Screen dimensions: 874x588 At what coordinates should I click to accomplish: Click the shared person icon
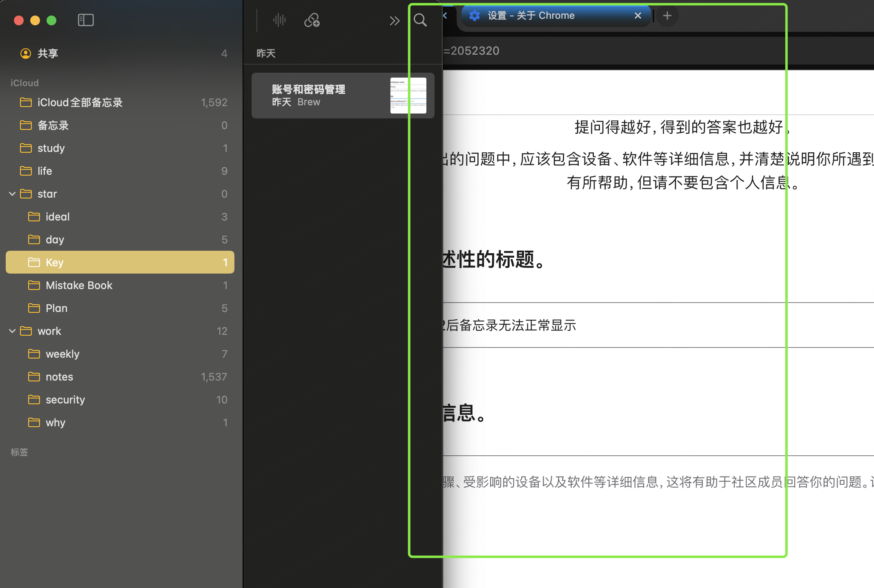[25, 53]
